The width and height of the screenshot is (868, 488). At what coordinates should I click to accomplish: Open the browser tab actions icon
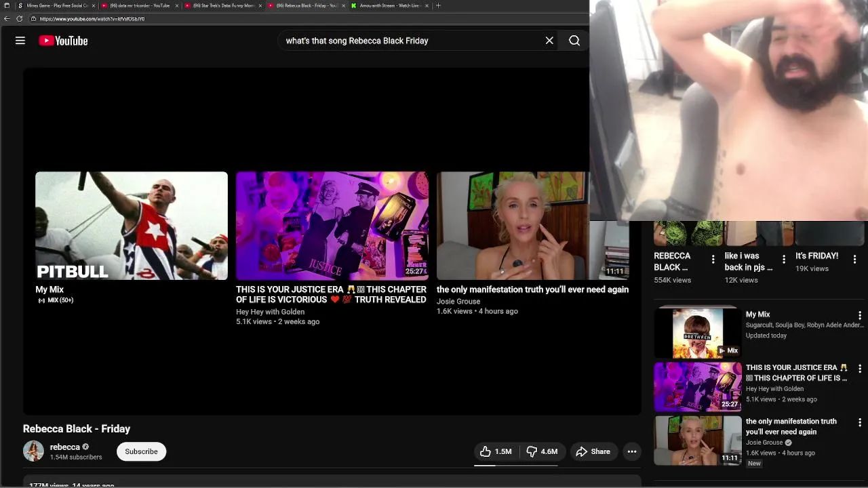pyautogui.click(x=7, y=5)
